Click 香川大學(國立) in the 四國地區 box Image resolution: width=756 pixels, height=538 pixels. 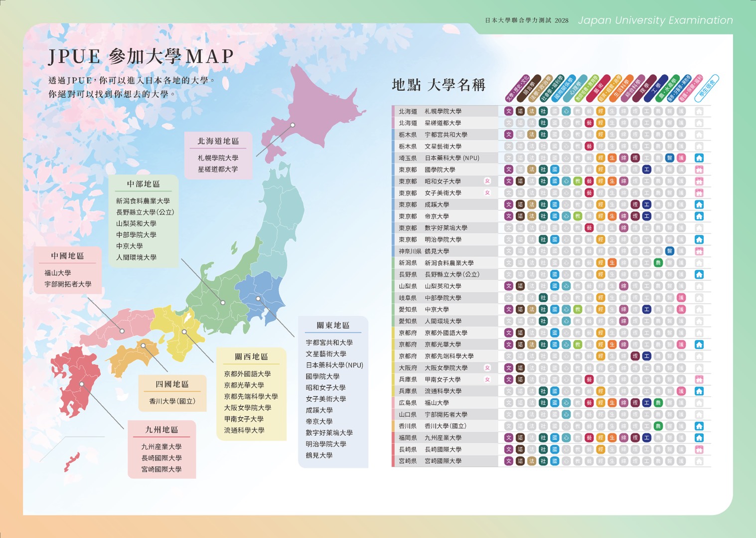172,401
